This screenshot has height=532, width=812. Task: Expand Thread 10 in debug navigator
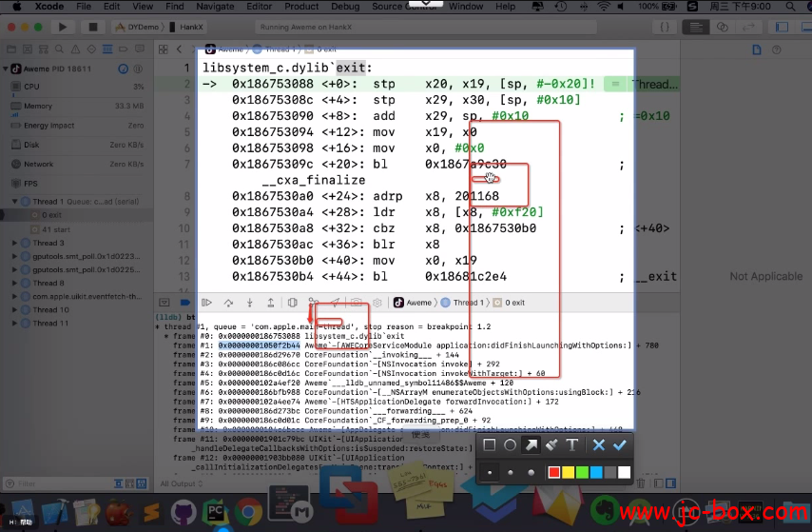click(x=14, y=309)
